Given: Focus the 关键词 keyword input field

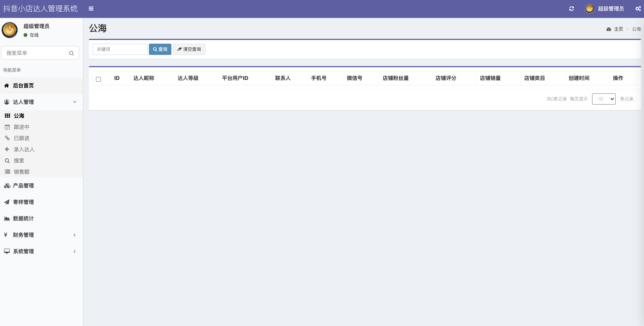Looking at the screenshot, I should coord(120,49).
